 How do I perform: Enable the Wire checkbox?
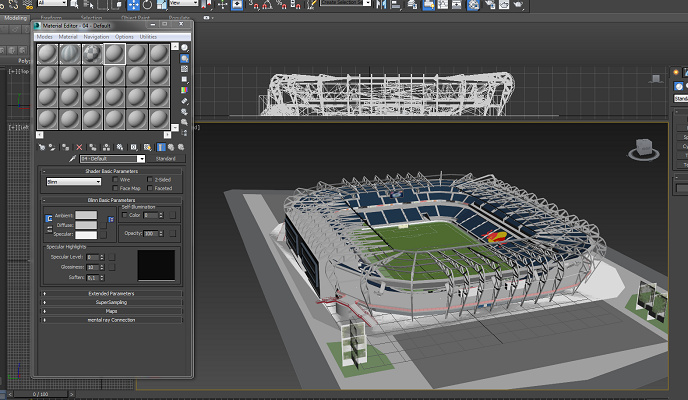(x=115, y=179)
